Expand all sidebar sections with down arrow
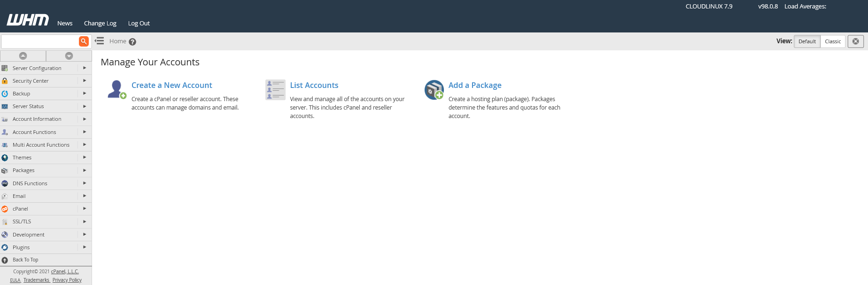 69,56
